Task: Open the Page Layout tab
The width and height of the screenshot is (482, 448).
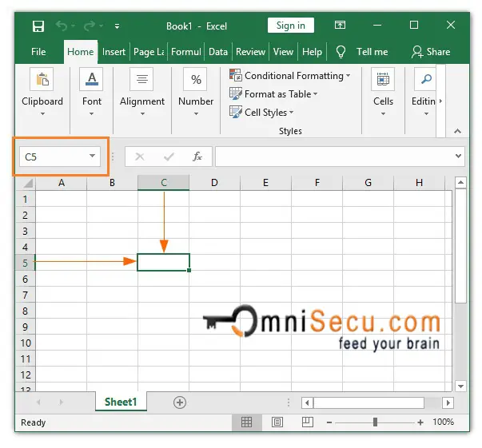Action: (149, 52)
